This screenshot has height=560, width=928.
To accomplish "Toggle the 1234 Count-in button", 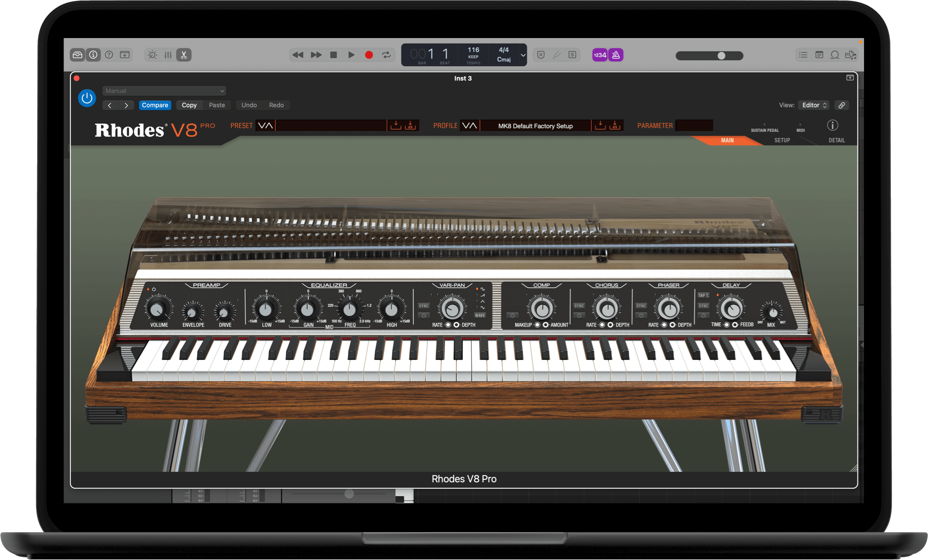I will pyautogui.click(x=600, y=55).
